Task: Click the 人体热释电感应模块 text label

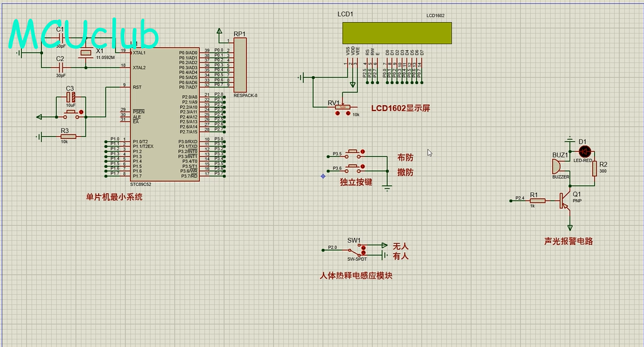Action: coord(355,275)
